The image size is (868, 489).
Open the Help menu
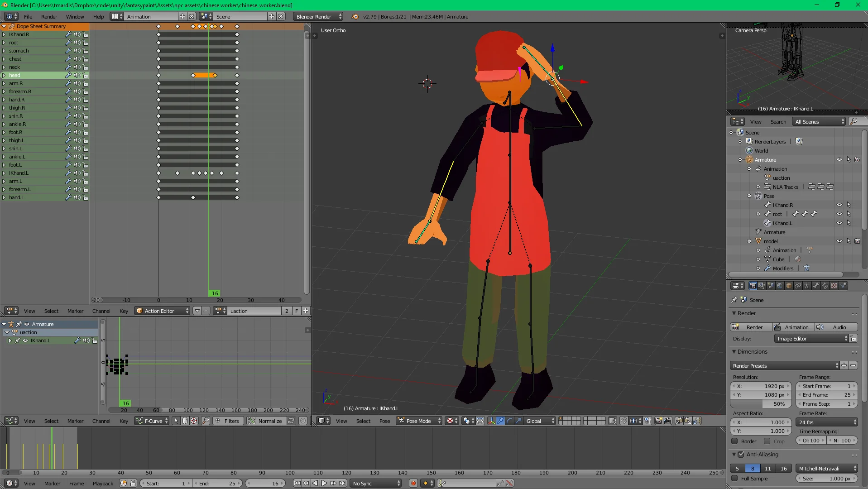tap(98, 16)
